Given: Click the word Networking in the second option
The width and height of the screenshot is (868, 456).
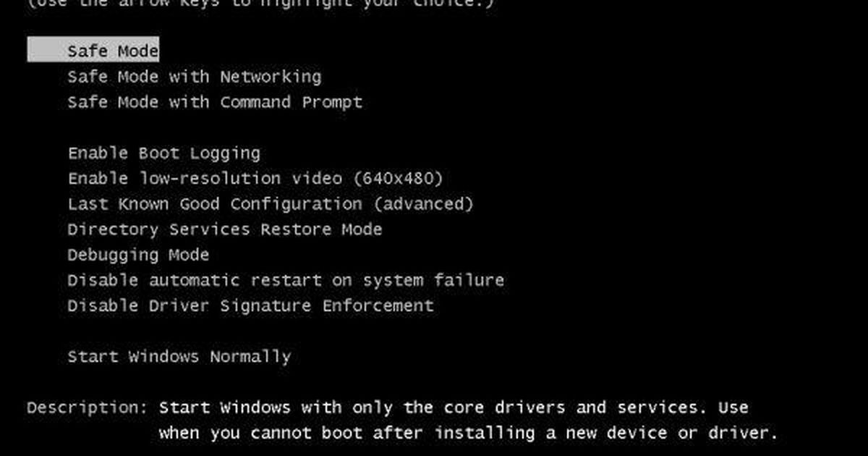Looking at the screenshot, I should 271,77.
